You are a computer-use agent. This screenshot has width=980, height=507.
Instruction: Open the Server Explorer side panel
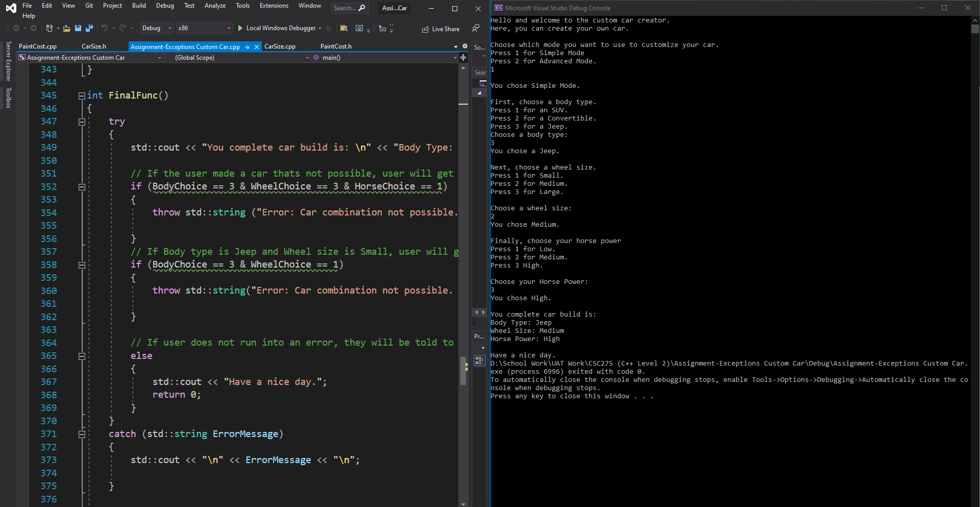click(x=8, y=61)
